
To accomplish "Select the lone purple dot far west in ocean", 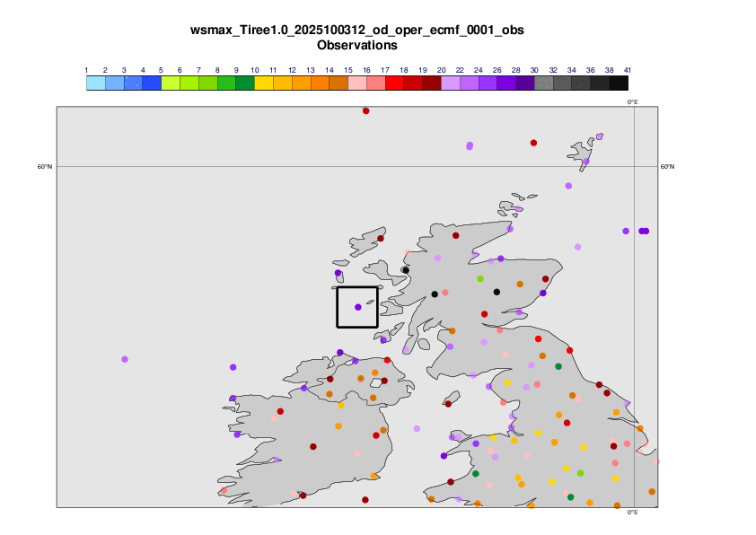I will (x=125, y=359).
